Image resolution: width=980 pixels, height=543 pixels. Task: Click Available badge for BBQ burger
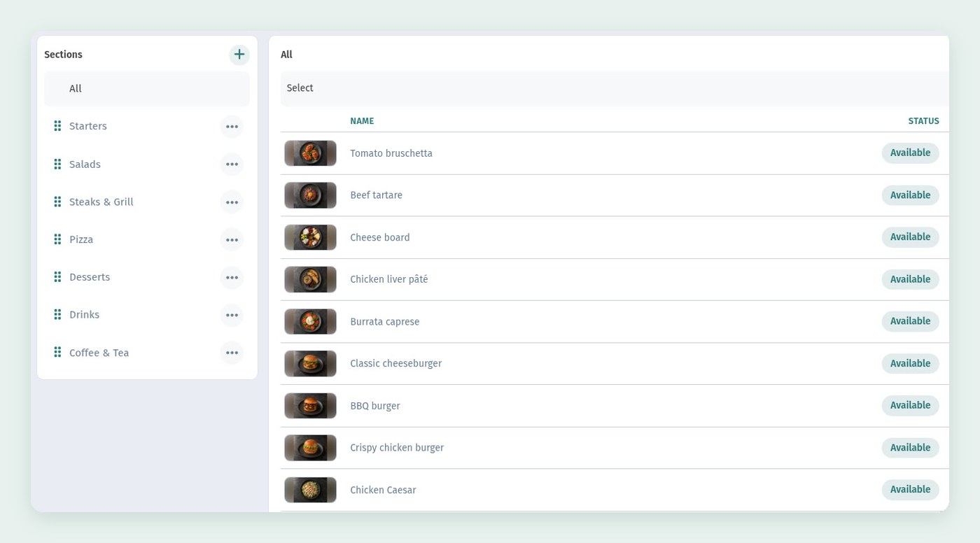(910, 405)
